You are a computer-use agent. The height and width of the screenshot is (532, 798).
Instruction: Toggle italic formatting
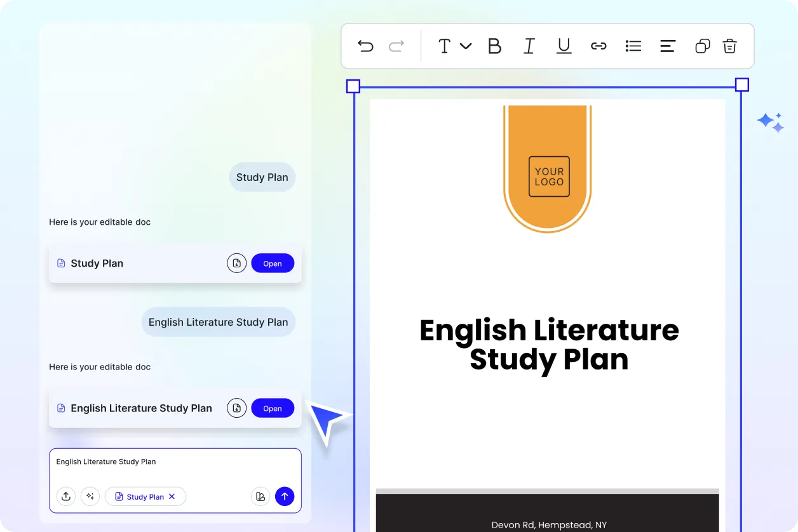click(x=529, y=46)
